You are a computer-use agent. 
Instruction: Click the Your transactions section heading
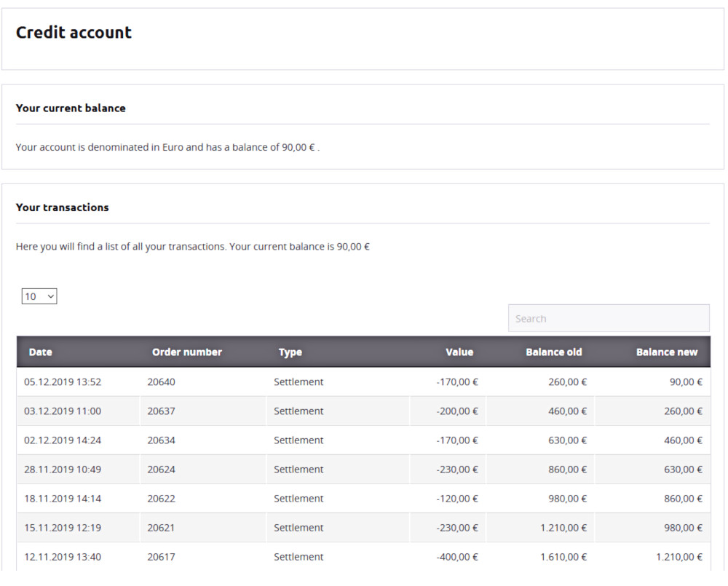click(62, 207)
